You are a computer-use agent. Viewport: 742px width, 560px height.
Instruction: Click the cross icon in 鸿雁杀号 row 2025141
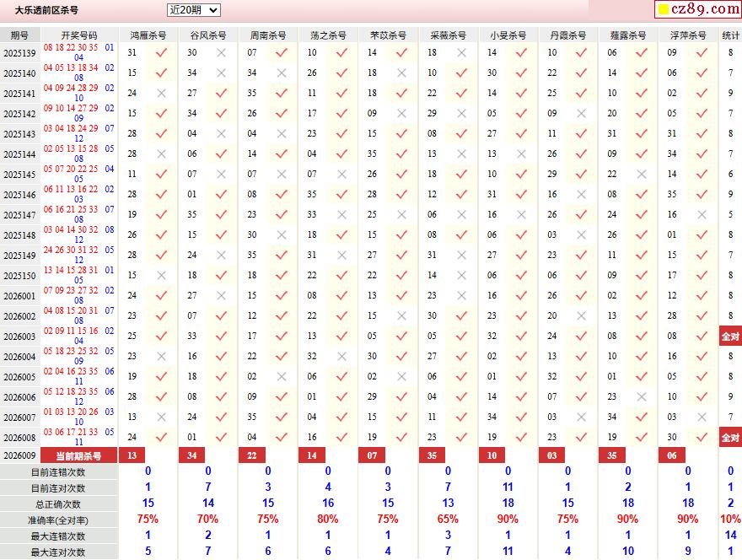click(x=162, y=93)
